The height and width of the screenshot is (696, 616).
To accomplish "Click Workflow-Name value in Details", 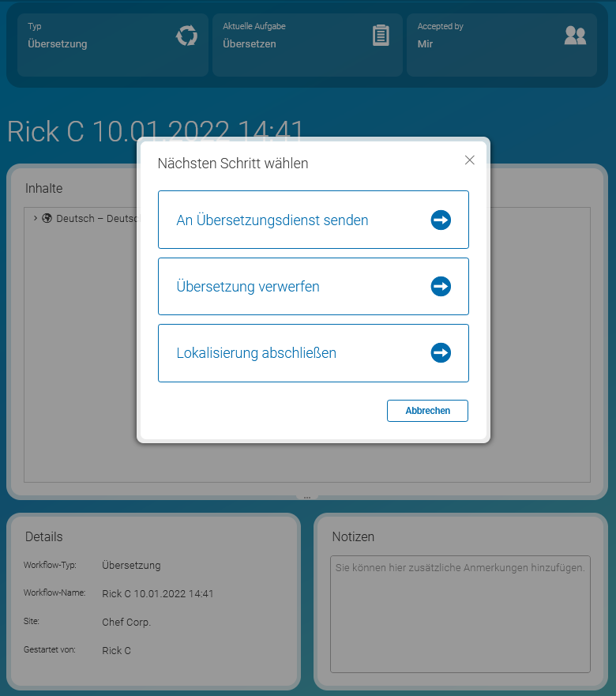I will 157,593.
